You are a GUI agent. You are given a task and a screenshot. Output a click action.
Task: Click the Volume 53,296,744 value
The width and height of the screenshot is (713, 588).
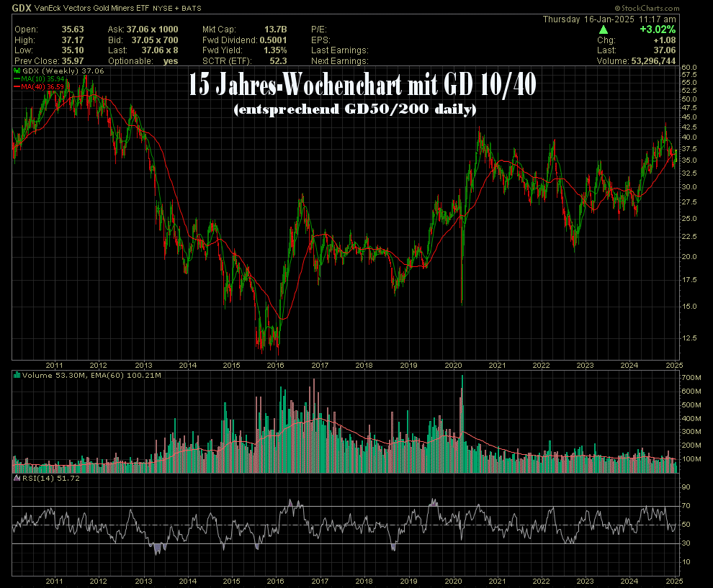[x=653, y=61]
